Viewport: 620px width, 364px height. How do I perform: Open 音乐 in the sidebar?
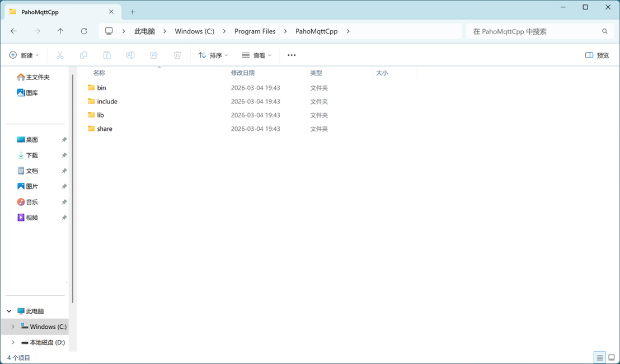27,202
